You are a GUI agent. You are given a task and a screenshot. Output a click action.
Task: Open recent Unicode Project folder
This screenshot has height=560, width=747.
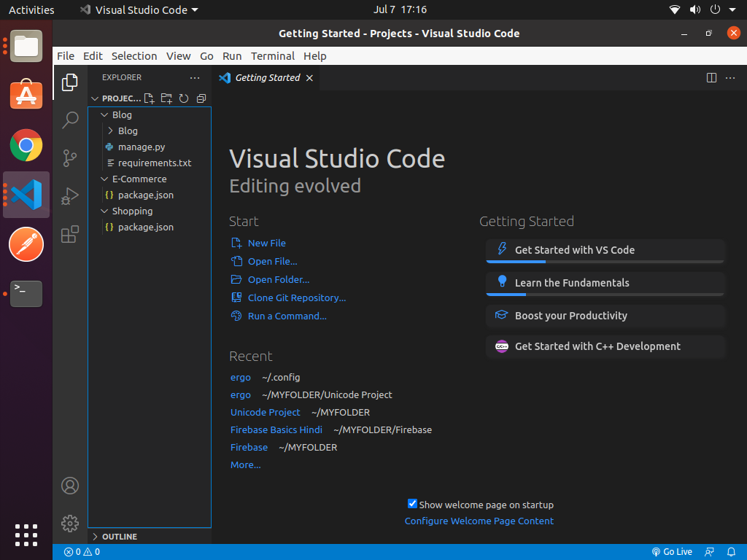point(266,413)
